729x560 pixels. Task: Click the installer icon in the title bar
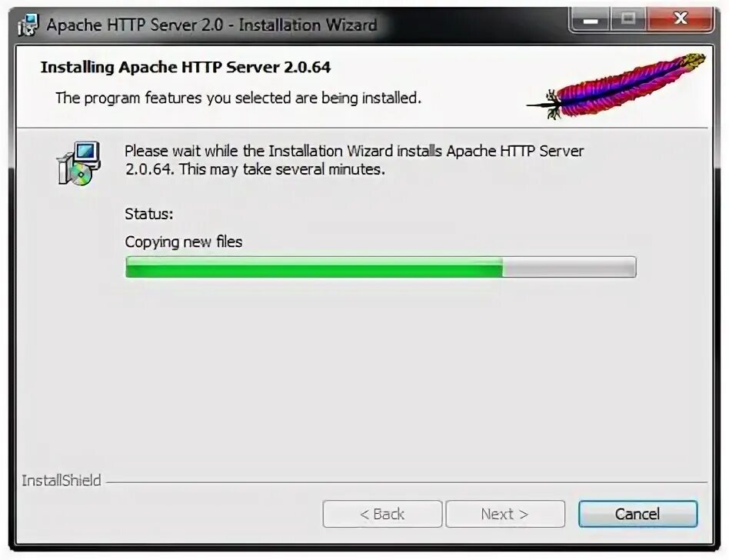point(28,25)
